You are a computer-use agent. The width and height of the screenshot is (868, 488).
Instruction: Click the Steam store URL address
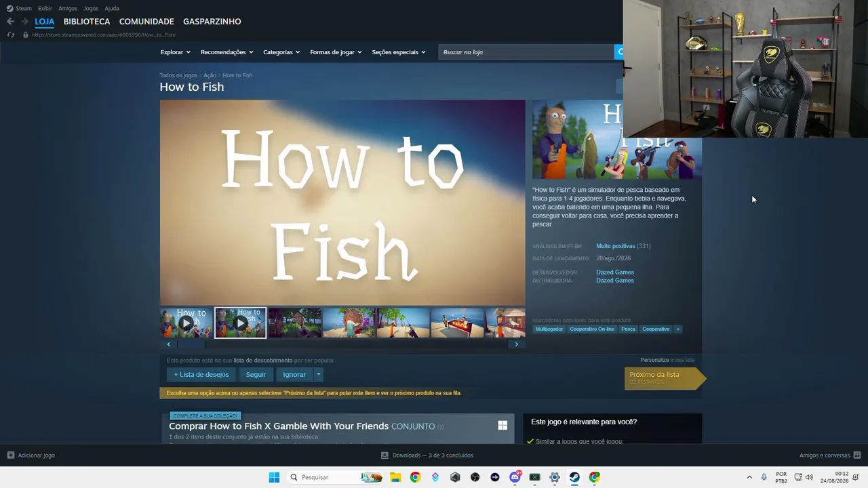click(104, 35)
